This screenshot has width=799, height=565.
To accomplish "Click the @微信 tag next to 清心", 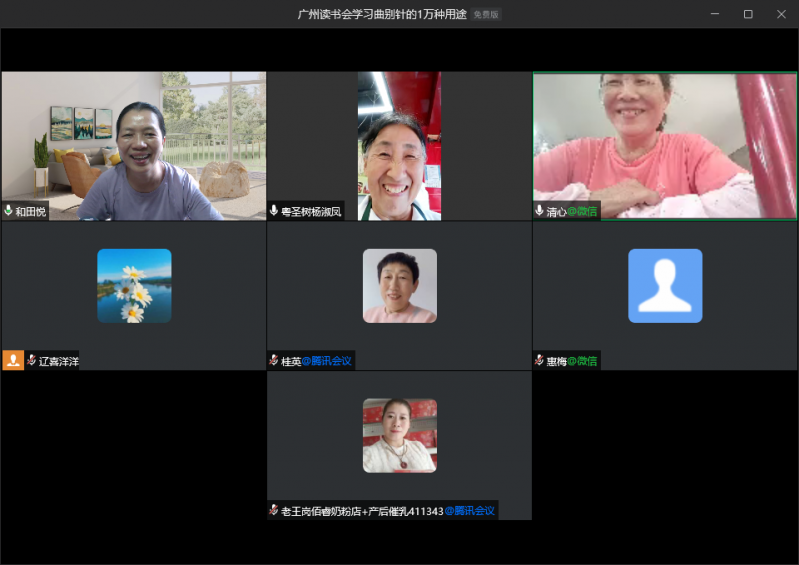I will [582, 211].
